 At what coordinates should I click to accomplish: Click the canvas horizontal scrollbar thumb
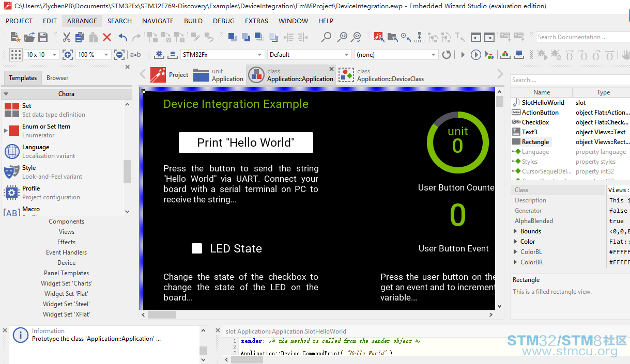(162, 314)
